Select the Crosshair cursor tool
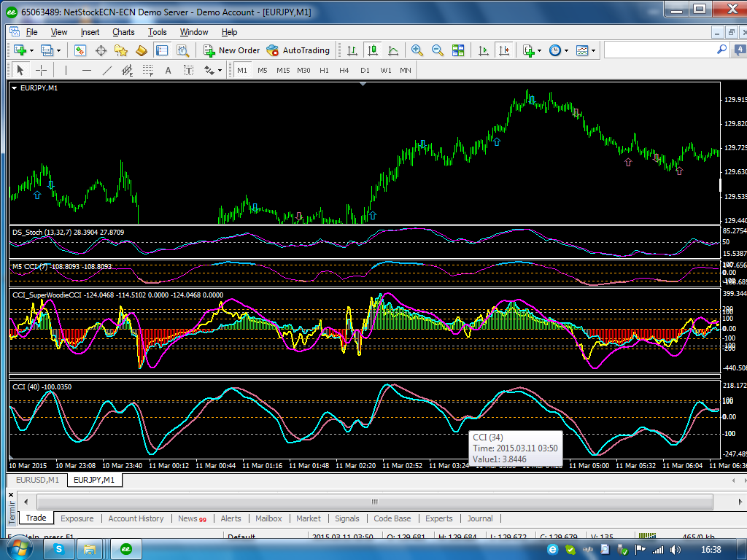 click(x=42, y=70)
